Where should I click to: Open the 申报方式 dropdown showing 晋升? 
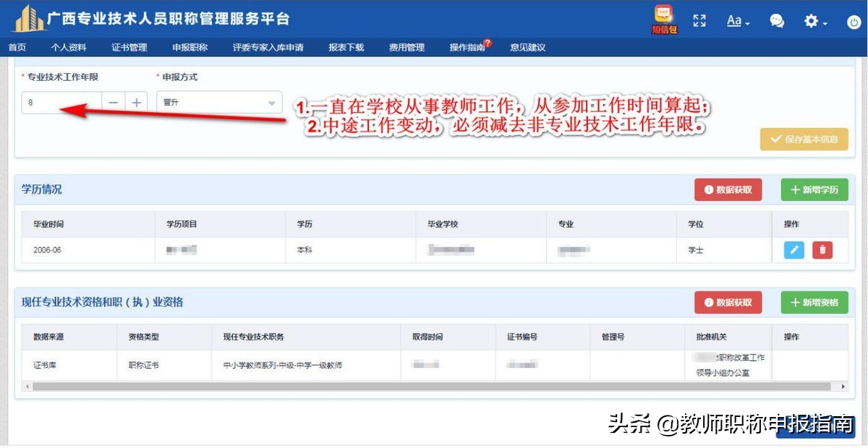(218, 102)
